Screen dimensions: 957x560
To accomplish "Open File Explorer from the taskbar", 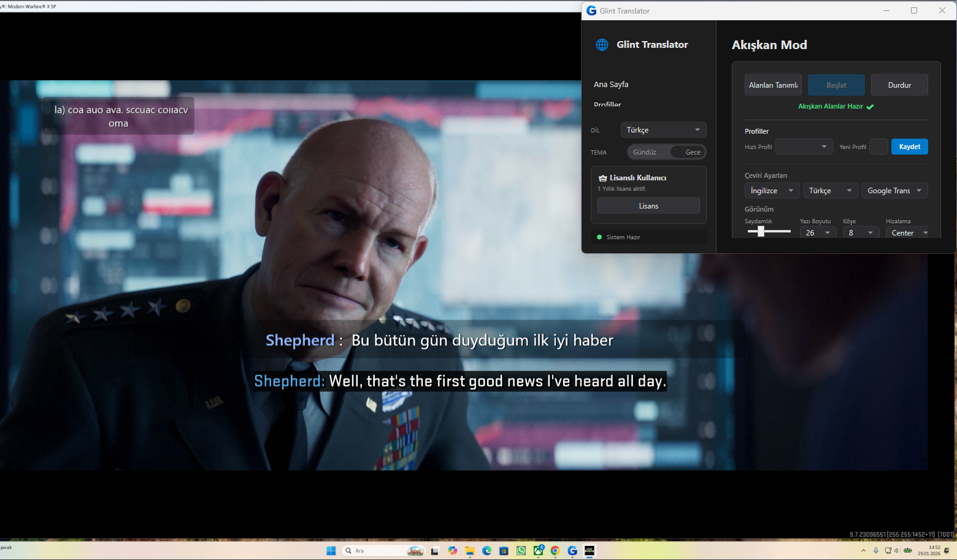I will pyautogui.click(x=469, y=551).
